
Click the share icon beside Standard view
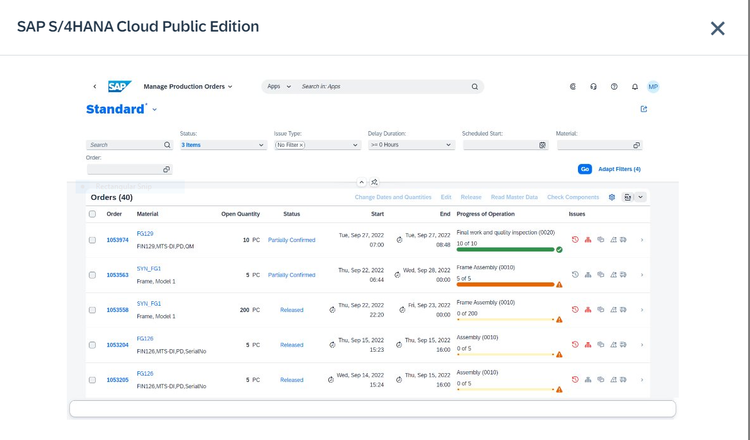(x=643, y=109)
